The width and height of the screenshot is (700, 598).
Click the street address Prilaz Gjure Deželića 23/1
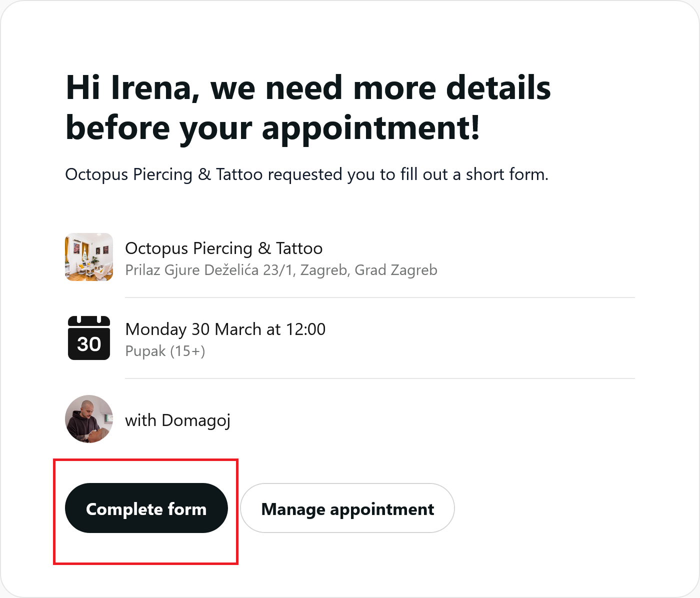point(210,270)
